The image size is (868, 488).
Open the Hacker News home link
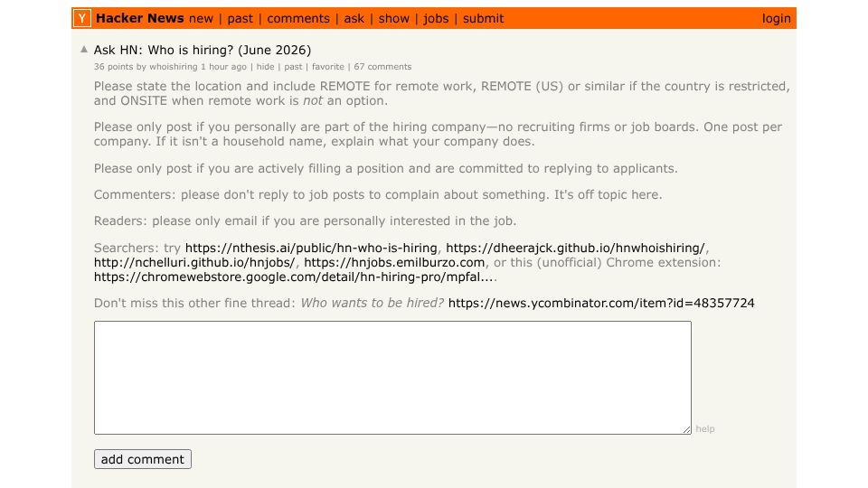pos(139,18)
